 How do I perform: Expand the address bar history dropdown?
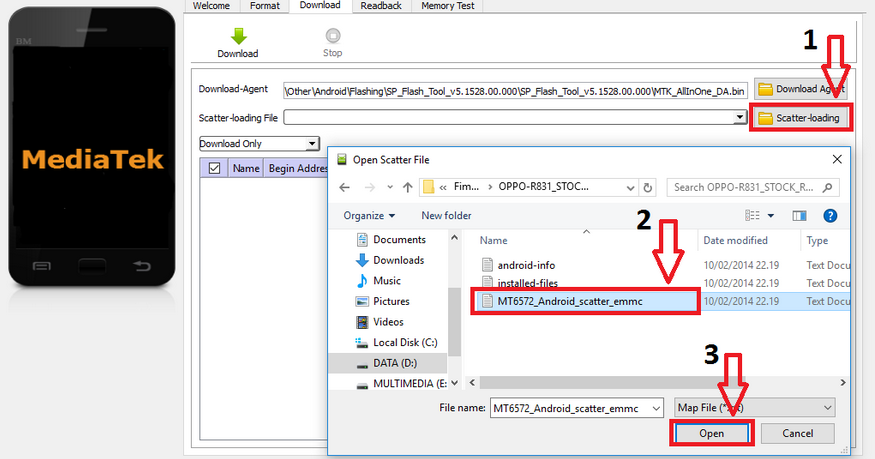coord(630,188)
